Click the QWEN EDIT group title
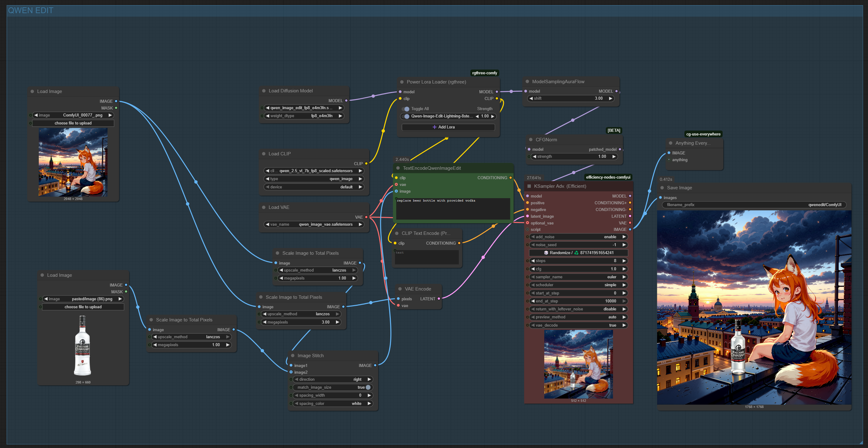 pos(31,10)
